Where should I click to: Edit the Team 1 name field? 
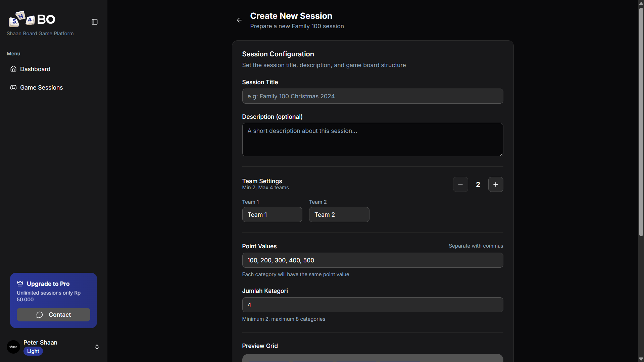(272, 215)
